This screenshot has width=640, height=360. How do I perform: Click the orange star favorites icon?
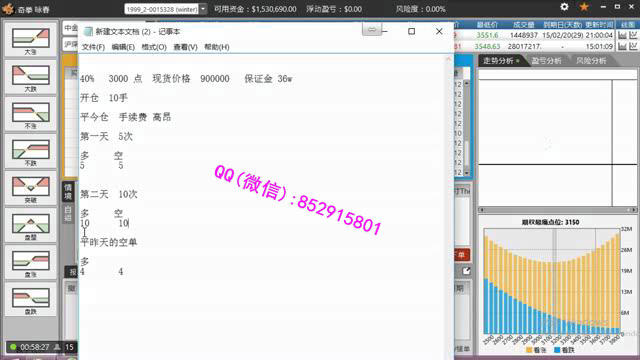tap(584, 7)
